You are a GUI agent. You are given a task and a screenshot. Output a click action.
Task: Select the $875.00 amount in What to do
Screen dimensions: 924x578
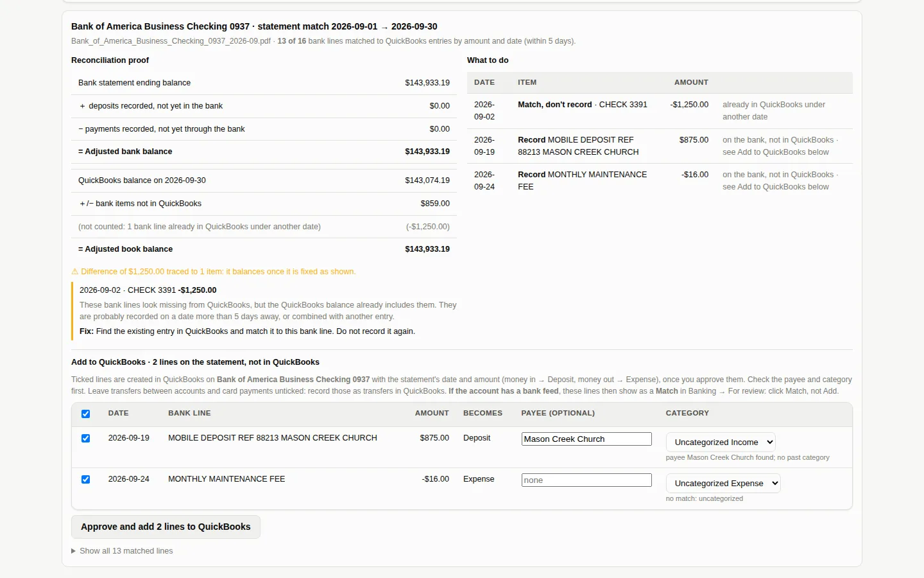[x=694, y=139]
